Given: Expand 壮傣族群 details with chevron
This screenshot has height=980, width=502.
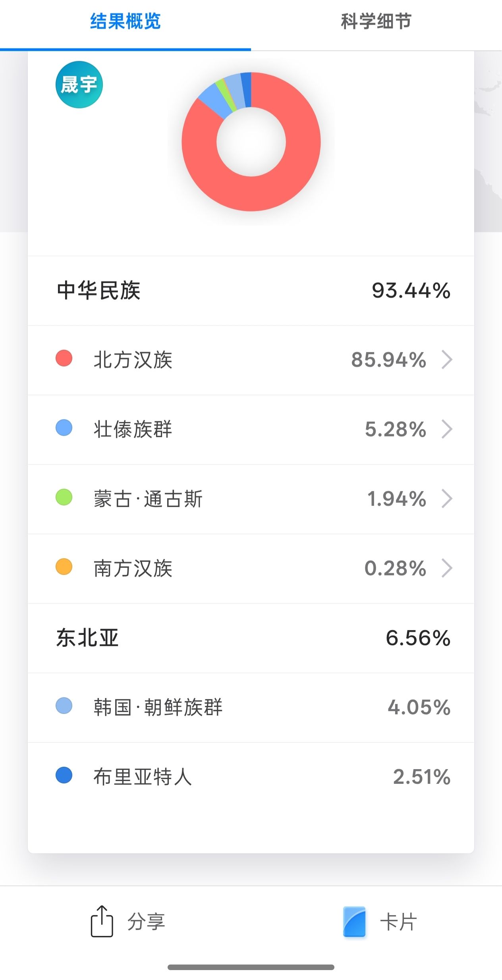Looking at the screenshot, I should coord(447,429).
